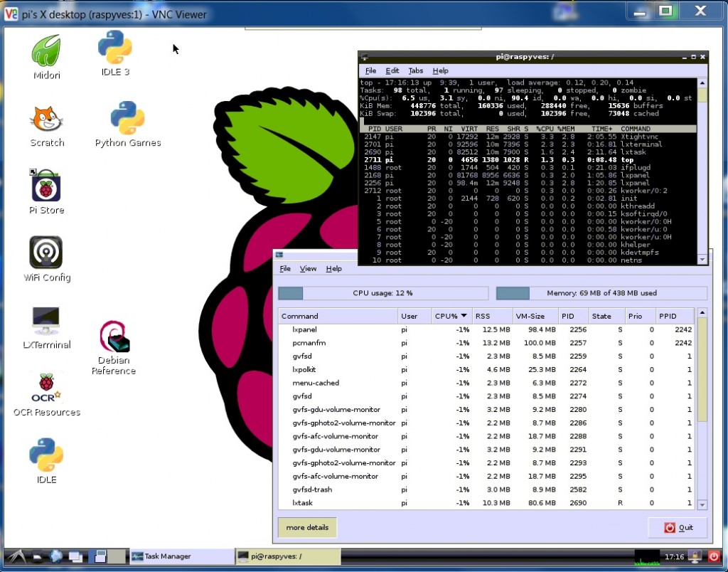Click the VNC Viewer logo in the title bar
Viewport: 728px width, 572px height.
(11, 14)
